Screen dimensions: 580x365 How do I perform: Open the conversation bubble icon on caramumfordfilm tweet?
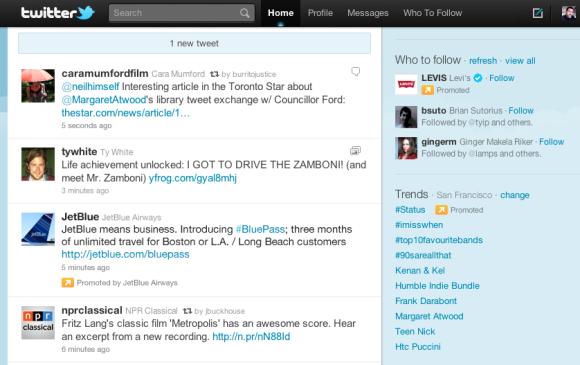(x=355, y=71)
